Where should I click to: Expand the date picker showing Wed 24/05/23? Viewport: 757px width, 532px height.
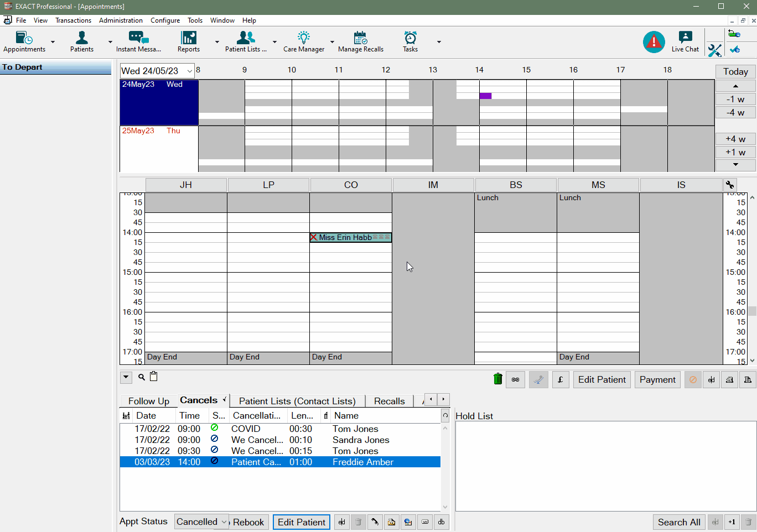pyautogui.click(x=189, y=71)
